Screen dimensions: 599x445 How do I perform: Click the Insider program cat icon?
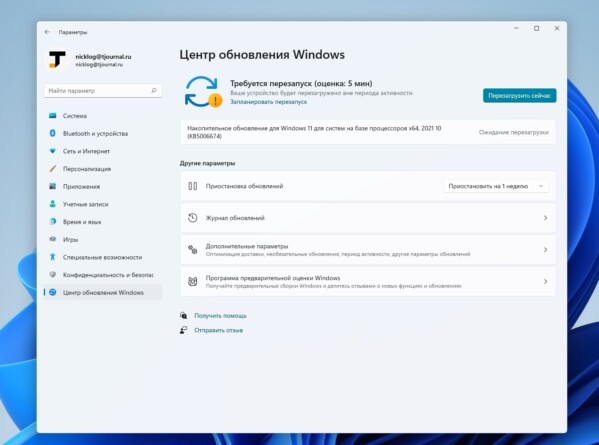coord(193,282)
